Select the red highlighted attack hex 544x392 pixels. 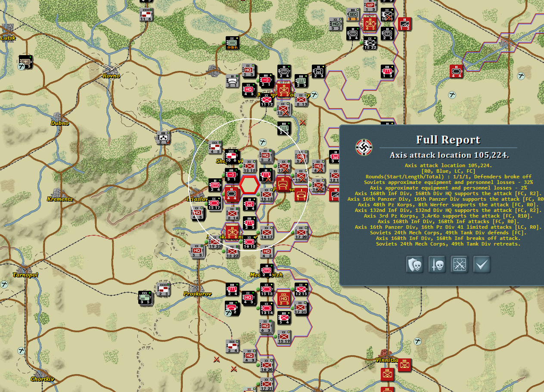[249, 184]
